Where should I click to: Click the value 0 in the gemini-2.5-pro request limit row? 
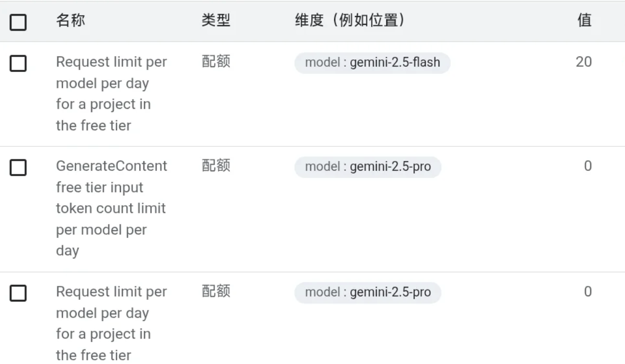pos(587,292)
